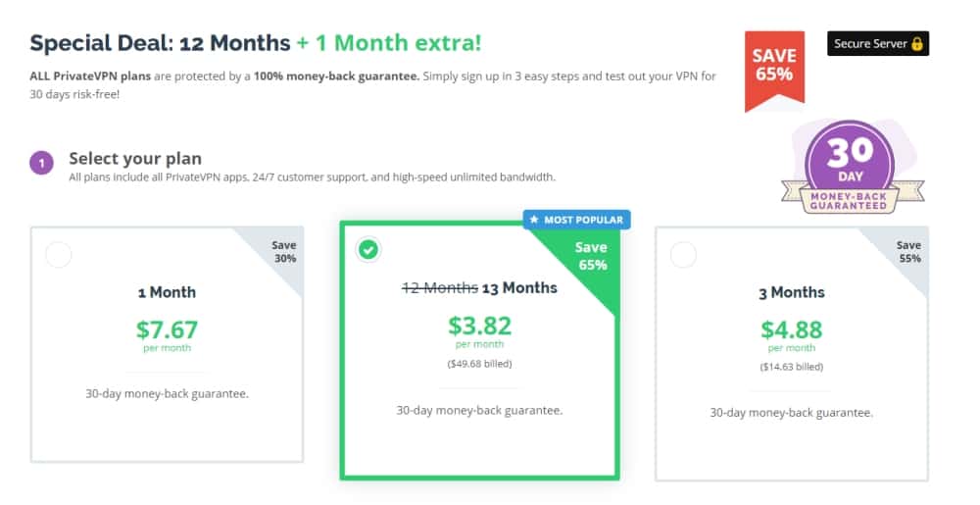The height and width of the screenshot is (505, 980).
Task: Click the 30 Day Money-Back Guaranteed badge
Action: (x=852, y=168)
